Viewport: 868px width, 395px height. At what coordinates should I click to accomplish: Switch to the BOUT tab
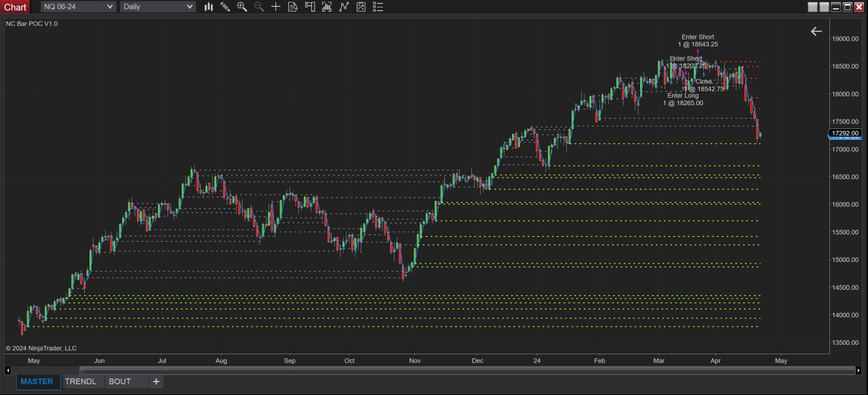120,381
